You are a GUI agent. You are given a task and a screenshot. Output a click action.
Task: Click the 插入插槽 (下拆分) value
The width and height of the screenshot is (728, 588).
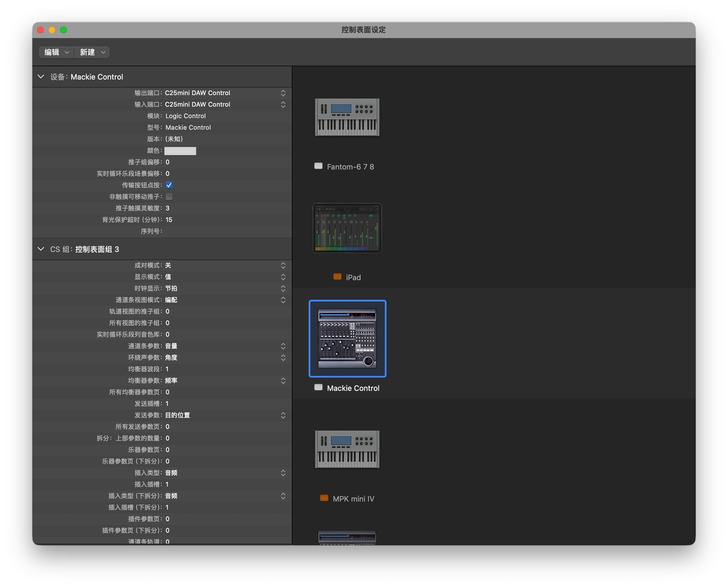(x=167, y=507)
